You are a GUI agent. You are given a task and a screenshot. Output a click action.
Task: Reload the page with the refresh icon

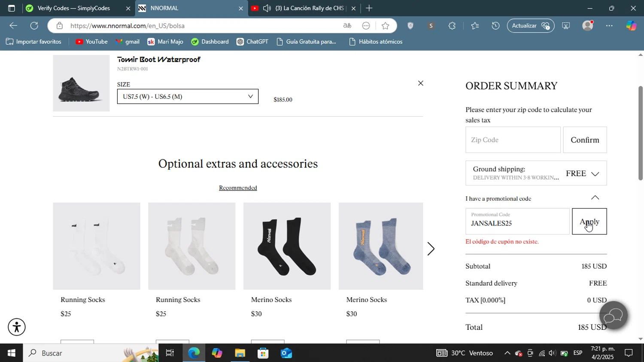tap(34, 26)
